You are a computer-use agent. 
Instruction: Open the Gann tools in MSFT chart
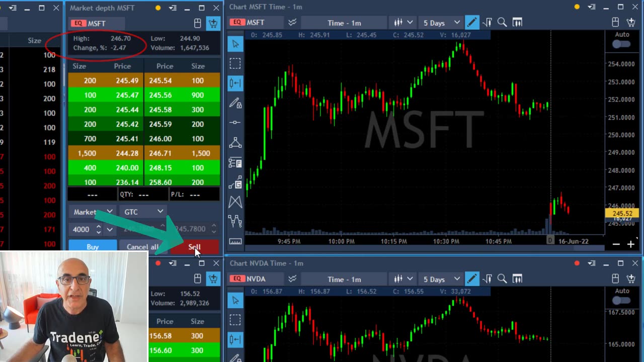tap(235, 182)
